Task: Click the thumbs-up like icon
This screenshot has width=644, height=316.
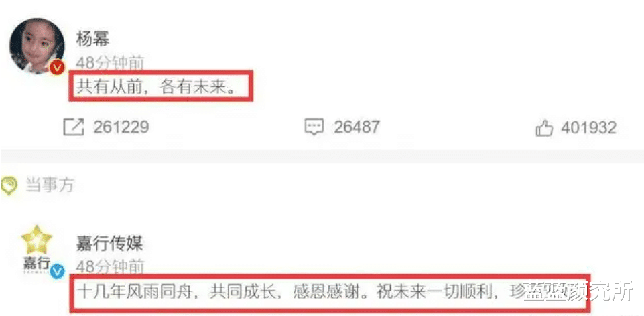Action: click(x=545, y=128)
